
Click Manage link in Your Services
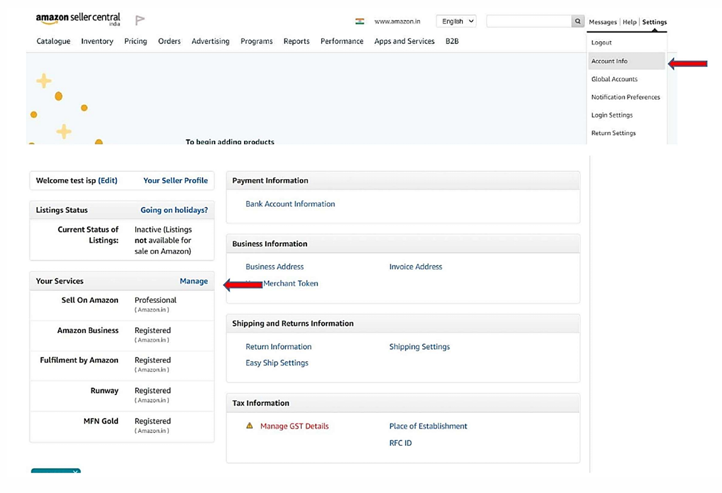click(x=194, y=281)
